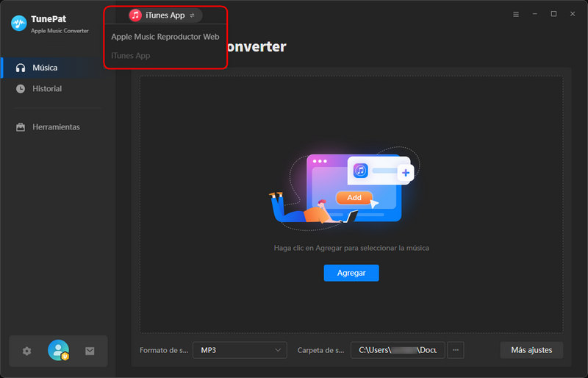Collapse the iTunes App source selector
Image resolution: width=588 pixels, height=378 pixels.
point(165,15)
